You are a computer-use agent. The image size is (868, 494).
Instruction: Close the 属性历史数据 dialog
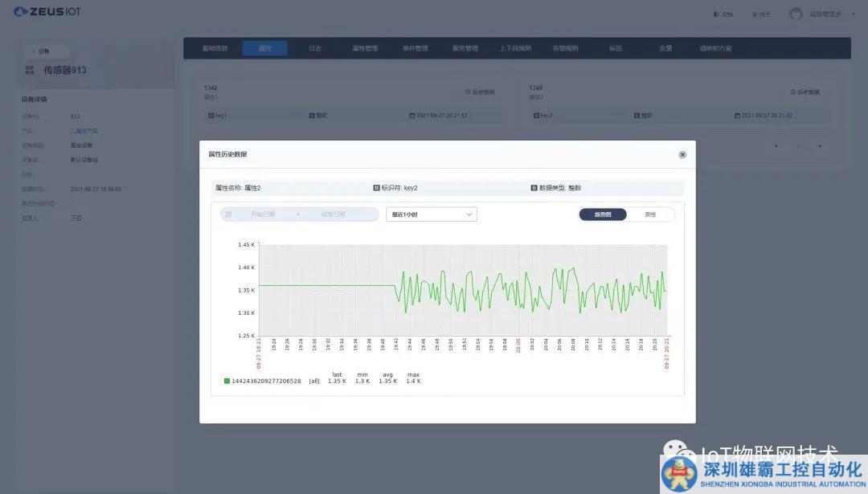coord(682,154)
